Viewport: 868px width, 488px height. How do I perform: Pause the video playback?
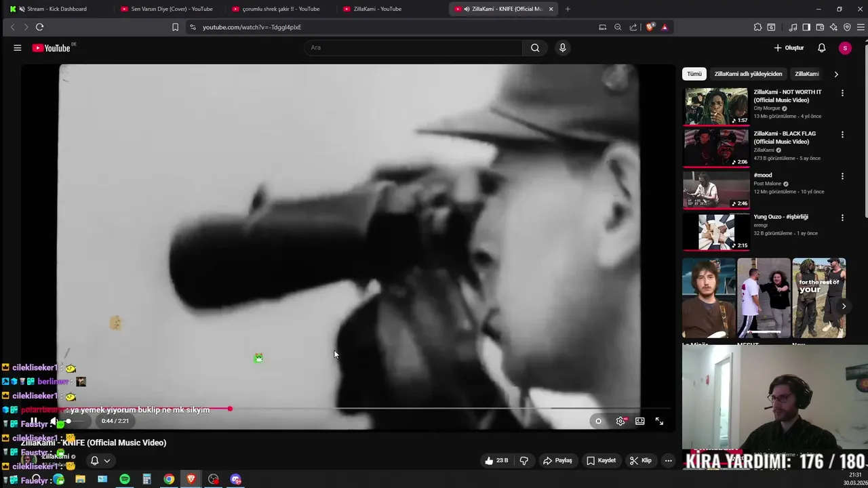pyautogui.click(x=34, y=421)
